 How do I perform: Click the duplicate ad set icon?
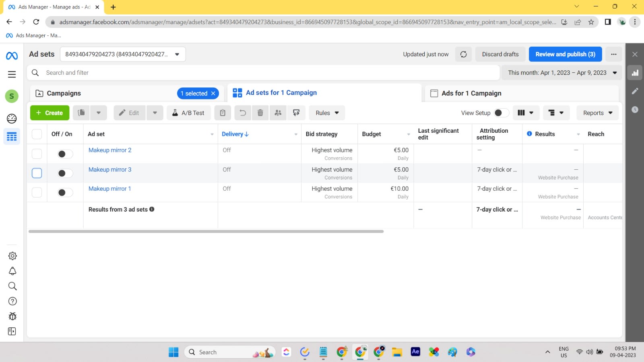81,113
